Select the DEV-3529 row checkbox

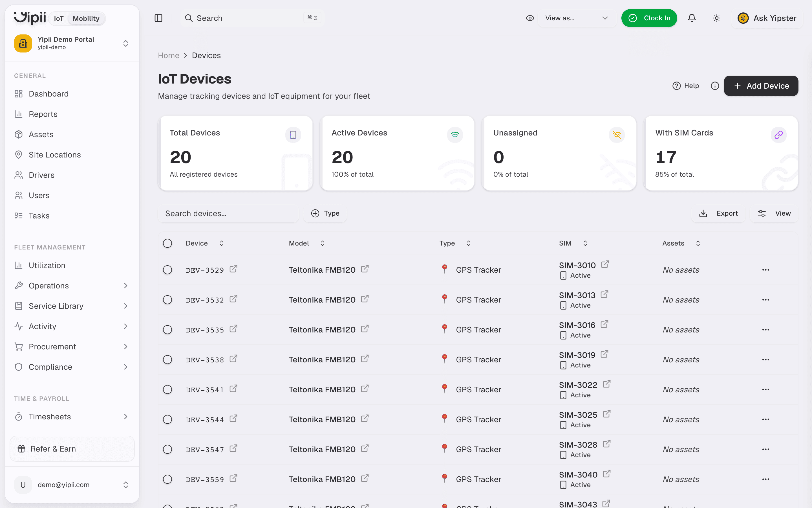[167, 270]
